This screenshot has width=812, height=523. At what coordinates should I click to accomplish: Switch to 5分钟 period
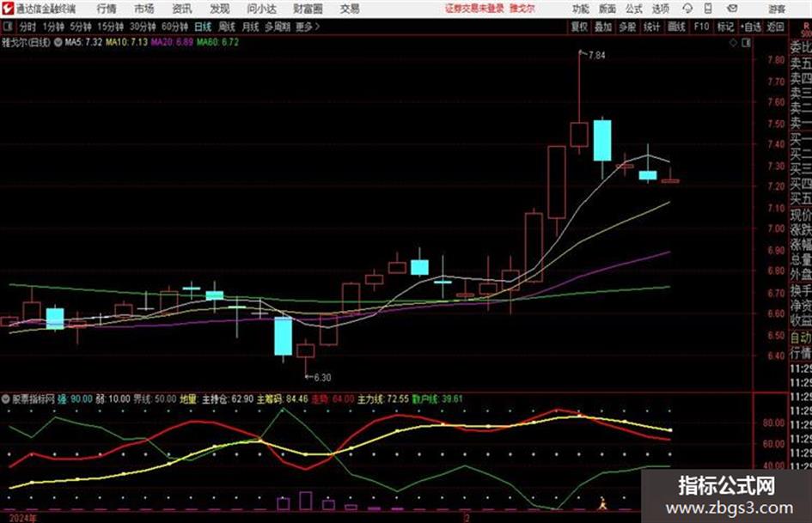81,27
